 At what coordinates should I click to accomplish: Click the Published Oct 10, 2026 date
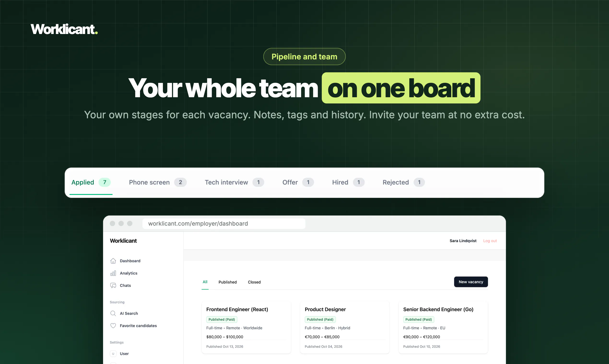[x=422, y=346]
